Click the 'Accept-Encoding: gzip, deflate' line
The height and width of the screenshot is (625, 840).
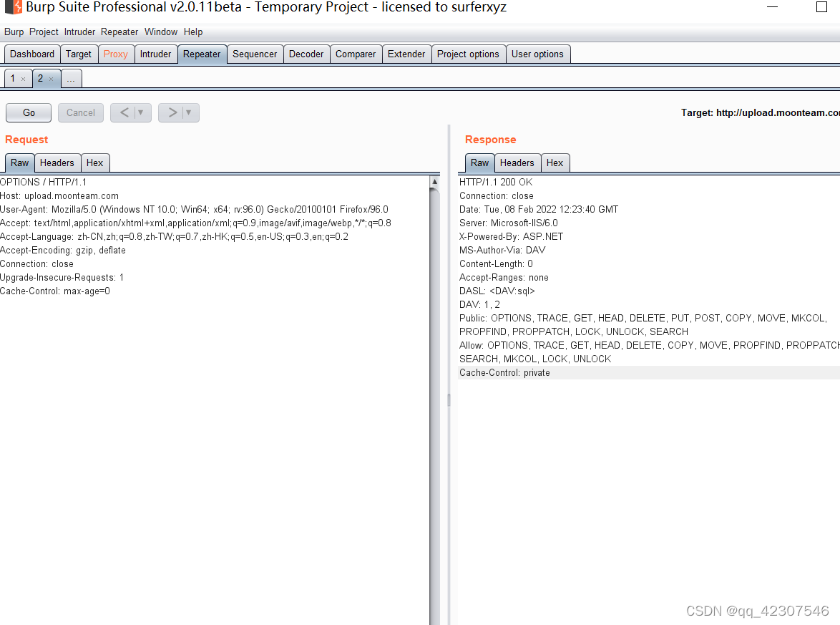(63, 251)
